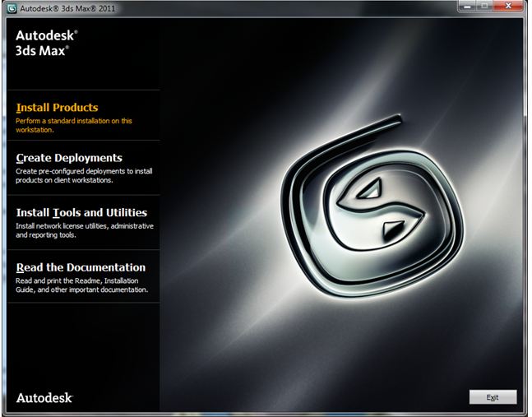Minimize the installer window
This screenshot has width=532, height=417.
pos(466,6)
